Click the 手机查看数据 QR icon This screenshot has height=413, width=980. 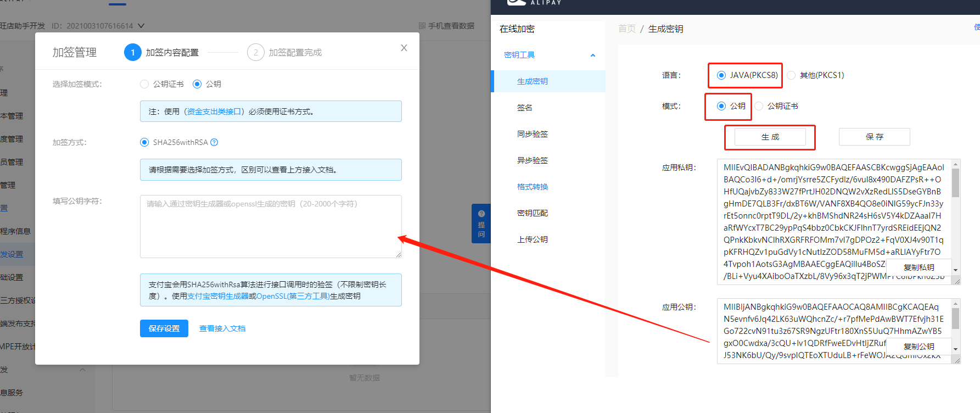422,26
